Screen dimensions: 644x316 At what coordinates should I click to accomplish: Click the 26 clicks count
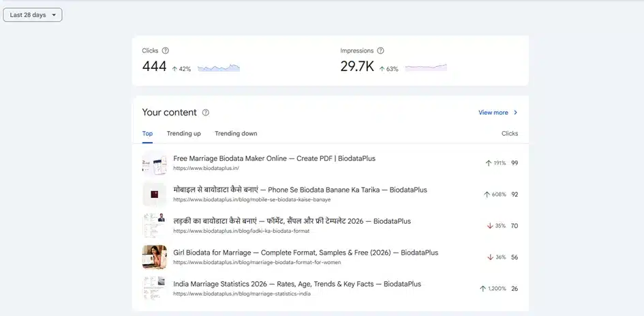click(x=515, y=289)
